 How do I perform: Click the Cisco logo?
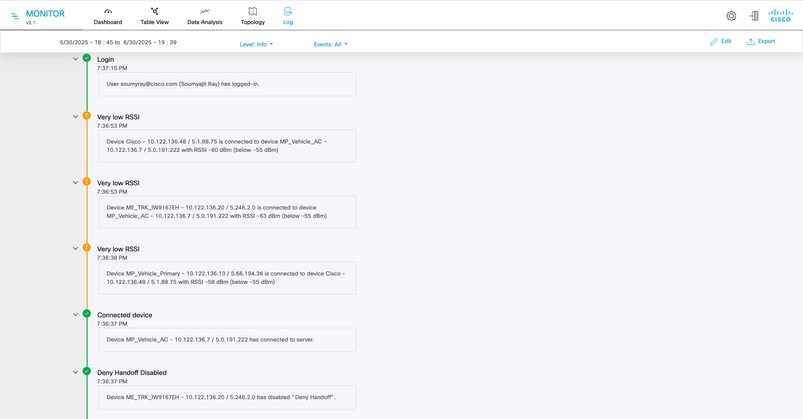pos(780,15)
